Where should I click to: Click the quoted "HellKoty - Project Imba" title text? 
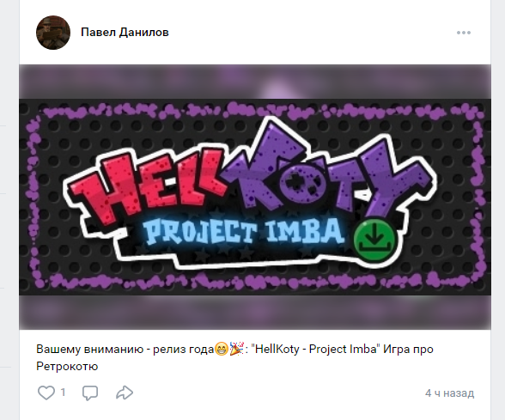click(x=317, y=349)
